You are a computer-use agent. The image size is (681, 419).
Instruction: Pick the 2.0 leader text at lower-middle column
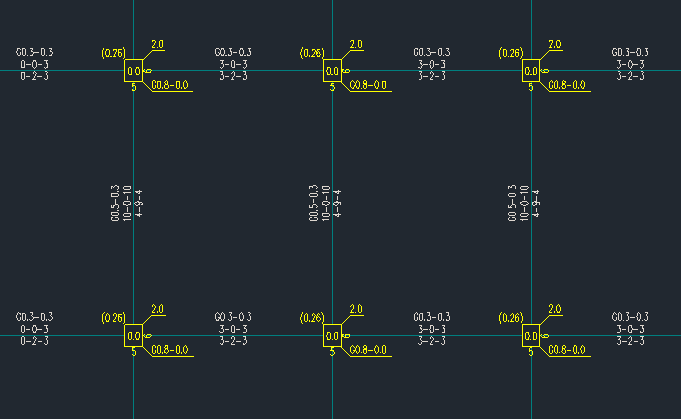356,309
